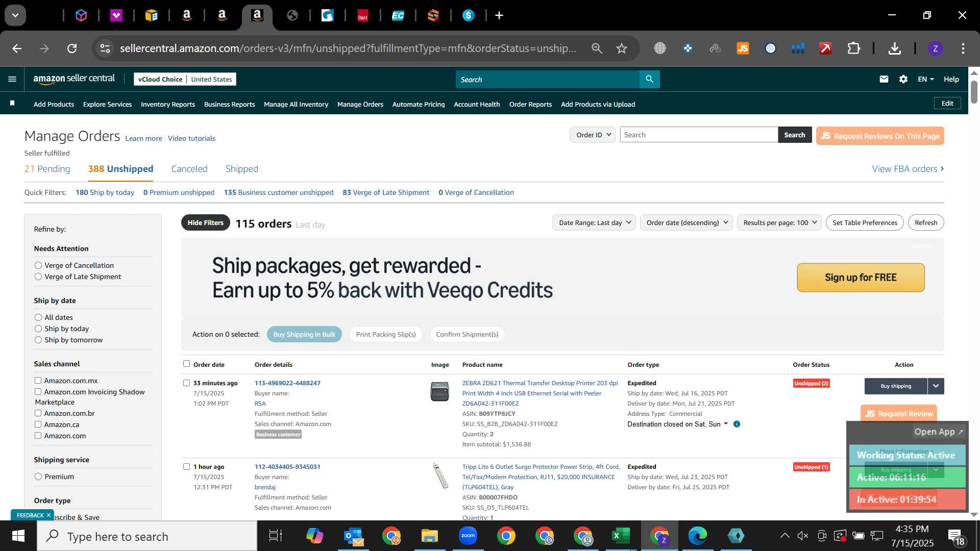
Task: Switch to the 21 Pending tab
Action: coord(47,169)
